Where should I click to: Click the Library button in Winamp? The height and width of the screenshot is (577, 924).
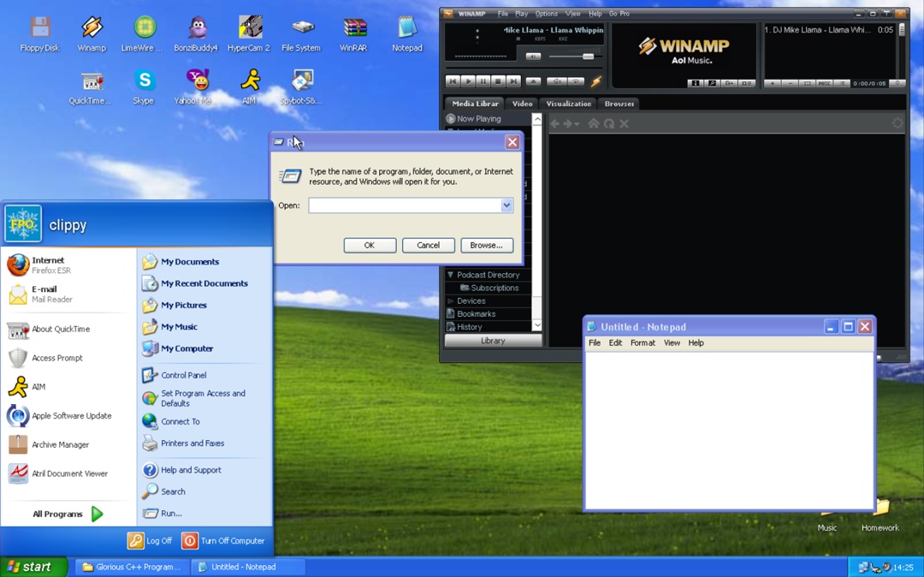point(494,341)
